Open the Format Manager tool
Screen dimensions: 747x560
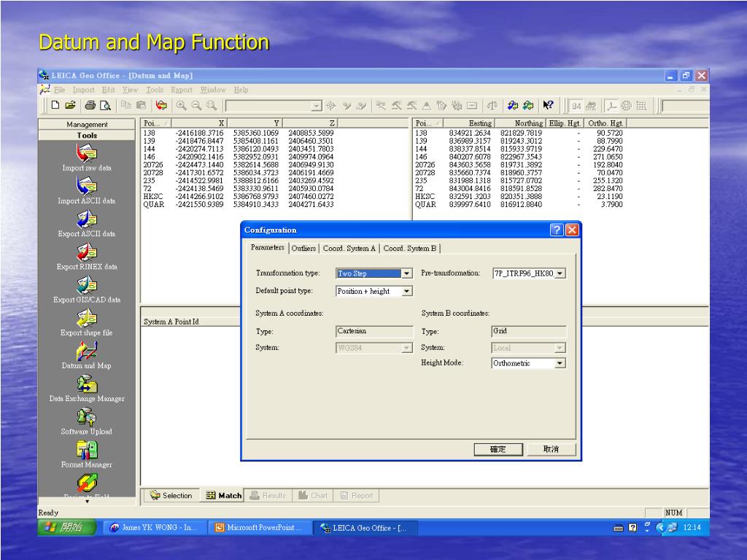(87, 454)
